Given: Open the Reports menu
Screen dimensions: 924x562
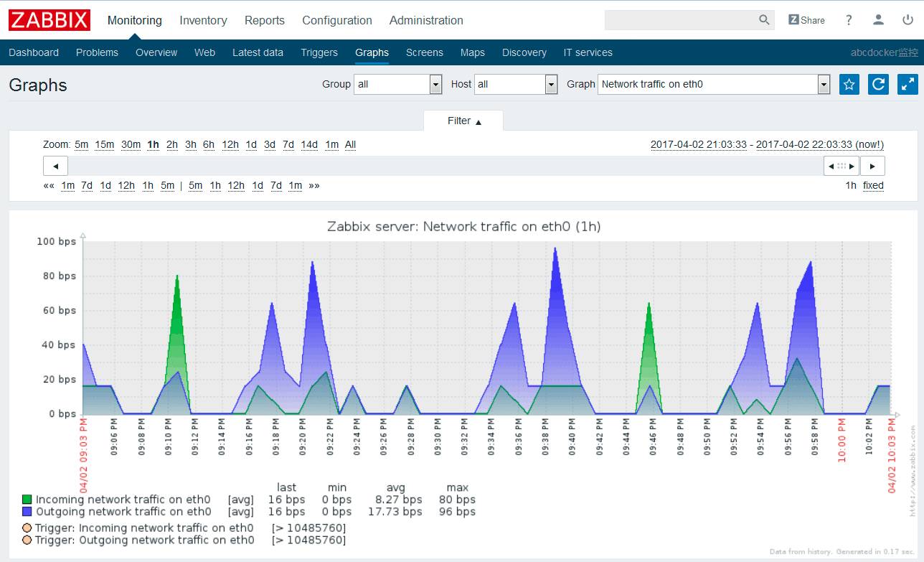Looking at the screenshot, I should tap(265, 20).
